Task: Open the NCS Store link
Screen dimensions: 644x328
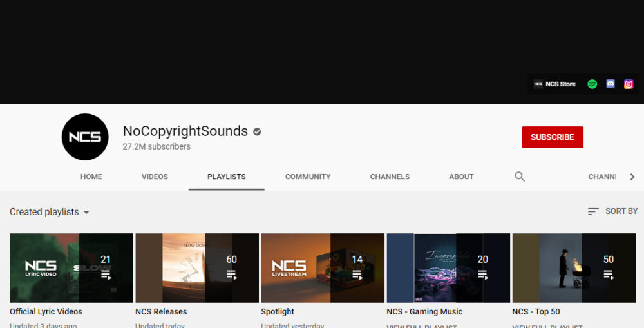Action: (554, 84)
